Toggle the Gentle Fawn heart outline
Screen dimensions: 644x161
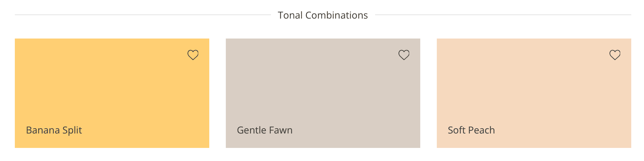point(404,55)
